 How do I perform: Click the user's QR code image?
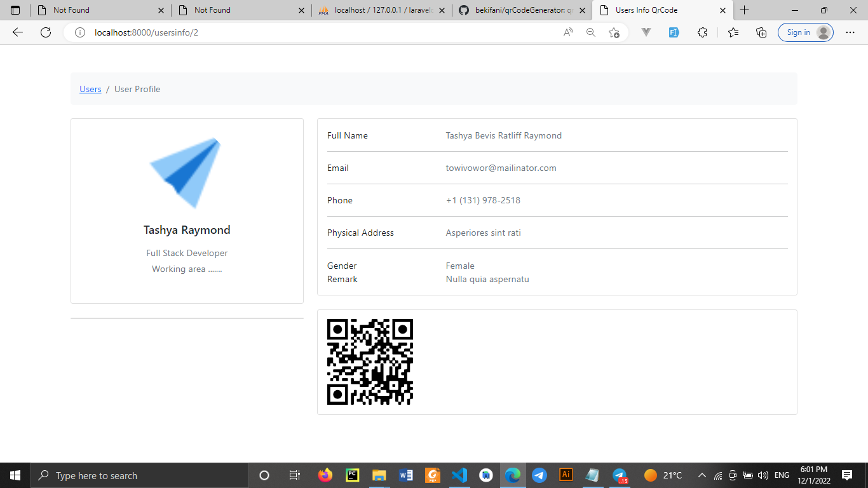coord(370,362)
